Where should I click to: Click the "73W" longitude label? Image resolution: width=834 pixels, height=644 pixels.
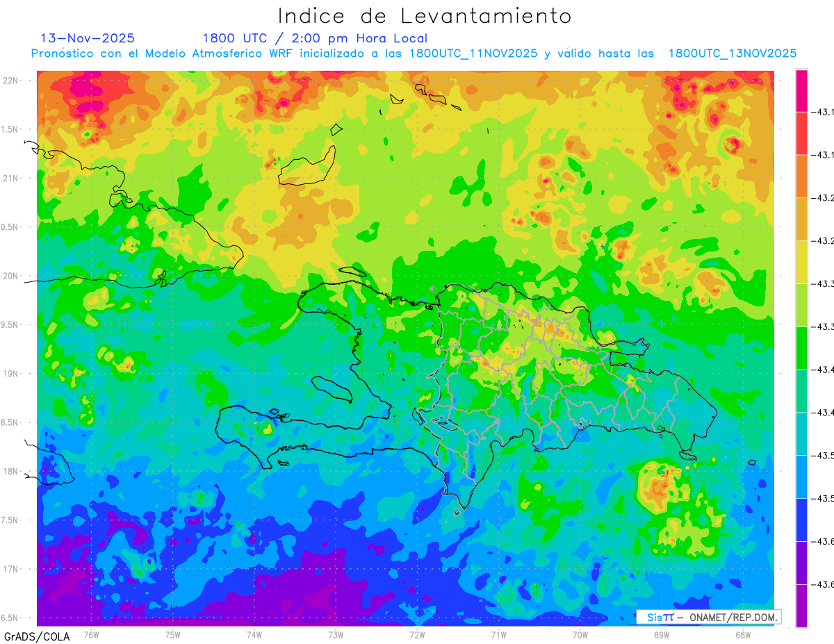tap(336, 634)
